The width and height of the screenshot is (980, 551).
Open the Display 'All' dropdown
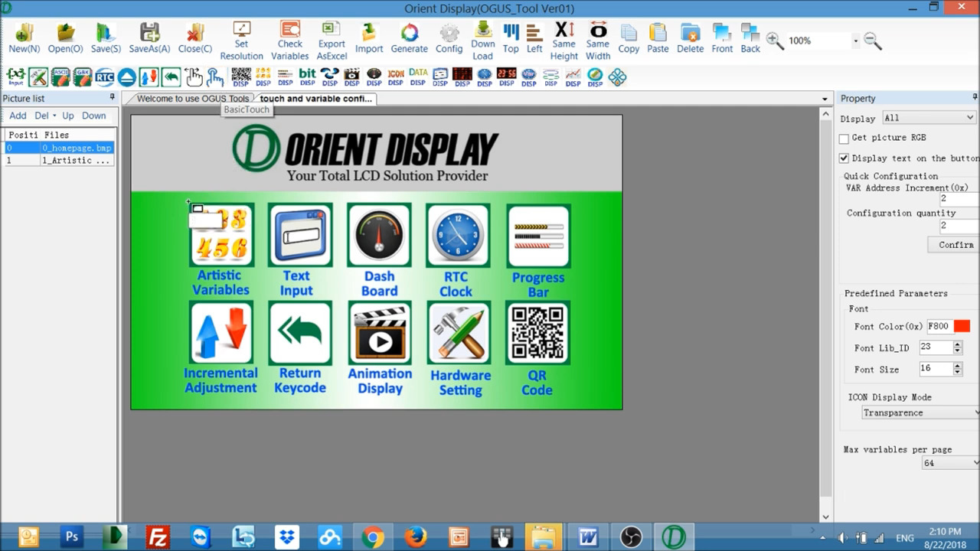tap(929, 118)
